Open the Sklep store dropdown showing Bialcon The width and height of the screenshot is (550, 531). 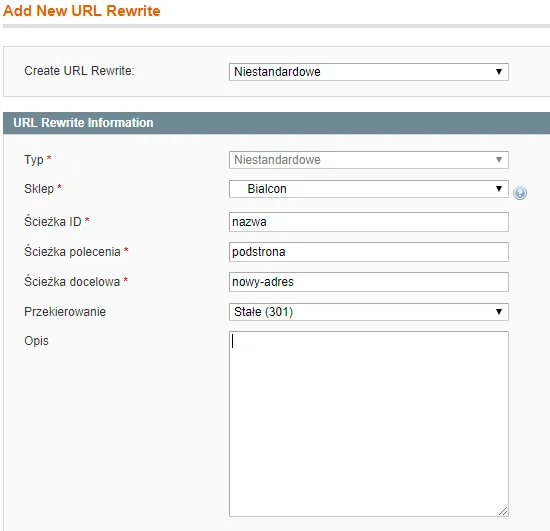369,189
